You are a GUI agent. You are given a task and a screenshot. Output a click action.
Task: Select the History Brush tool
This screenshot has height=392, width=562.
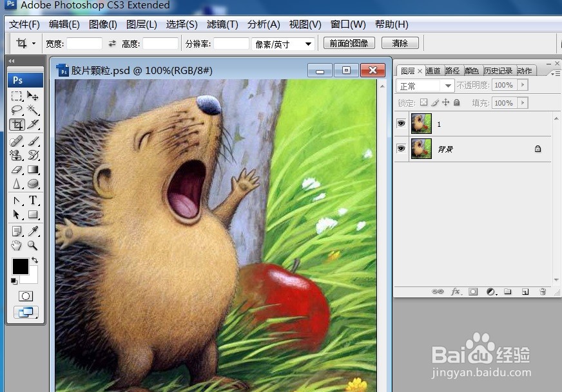click(33, 155)
